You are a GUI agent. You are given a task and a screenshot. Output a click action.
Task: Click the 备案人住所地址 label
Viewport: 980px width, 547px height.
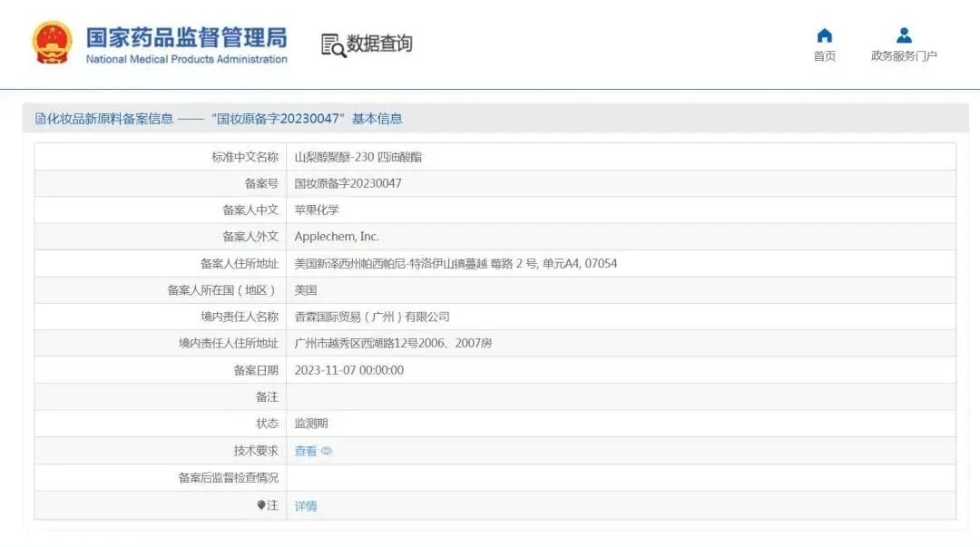pyautogui.click(x=240, y=263)
